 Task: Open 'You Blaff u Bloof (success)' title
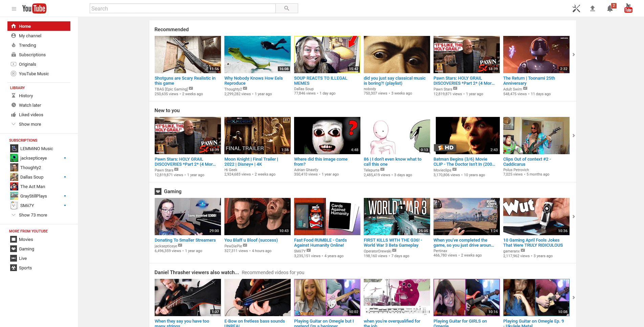(x=251, y=240)
